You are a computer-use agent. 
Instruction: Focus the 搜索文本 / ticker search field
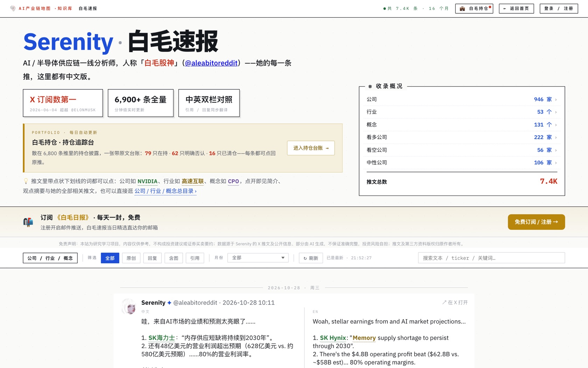[x=491, y=258]
